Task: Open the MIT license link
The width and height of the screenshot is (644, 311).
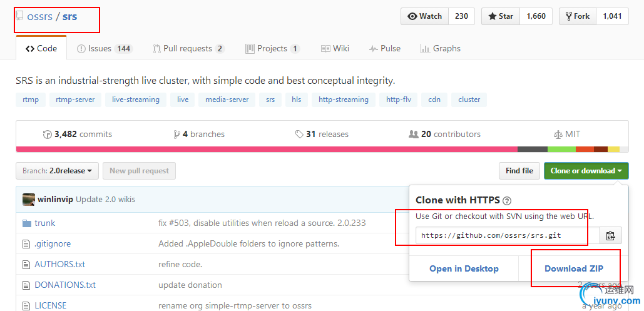Action: coord(567,135)
